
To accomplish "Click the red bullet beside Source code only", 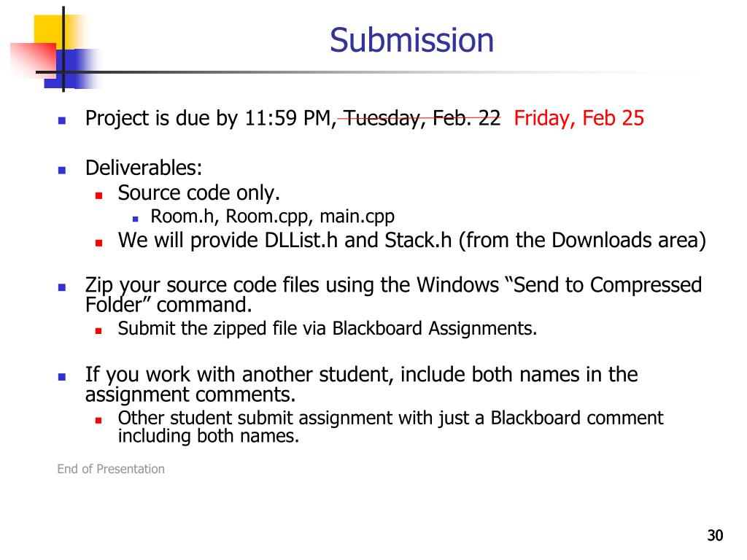I will (x=99, y=195).
